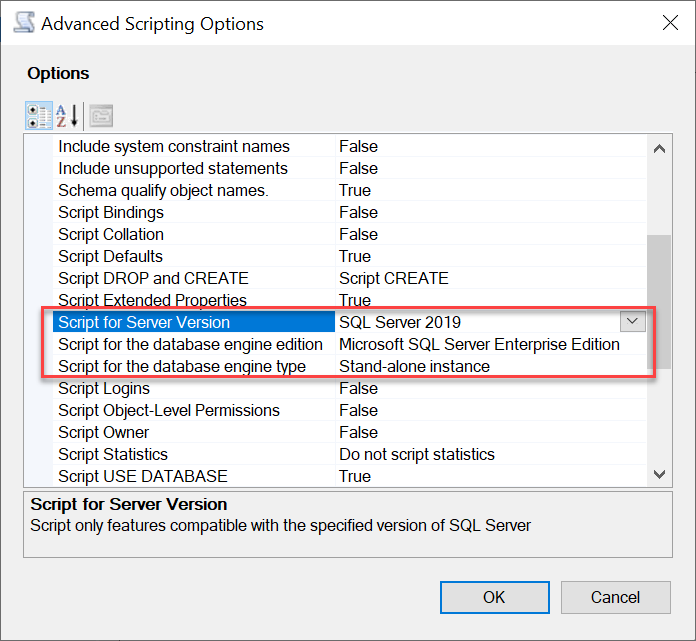The height and width of the screenshot is (641, 696).
Task: Click the SQL Server 2019 value
Action: click(400, 322)
